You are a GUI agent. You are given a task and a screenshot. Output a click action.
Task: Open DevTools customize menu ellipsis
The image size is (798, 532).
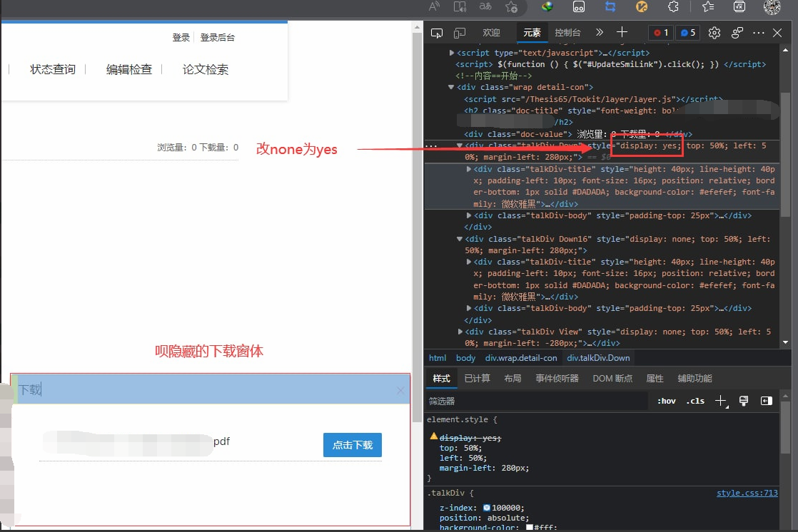point(758,33)
